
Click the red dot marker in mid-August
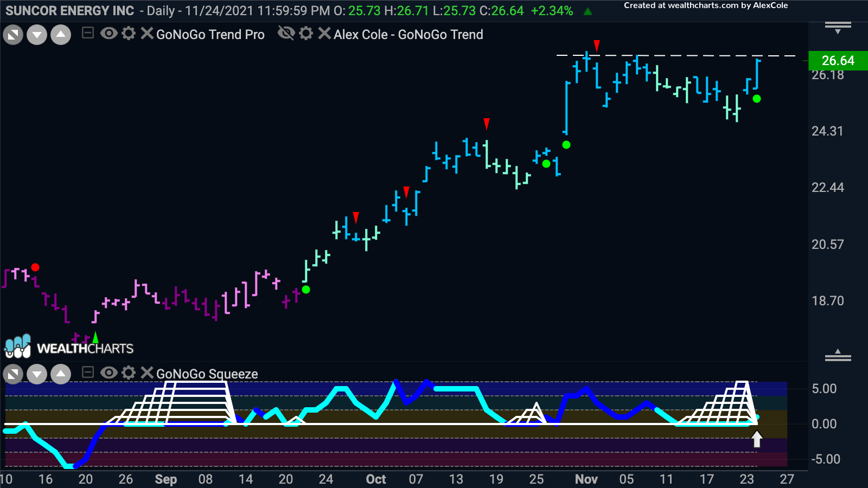pos(35,267)
